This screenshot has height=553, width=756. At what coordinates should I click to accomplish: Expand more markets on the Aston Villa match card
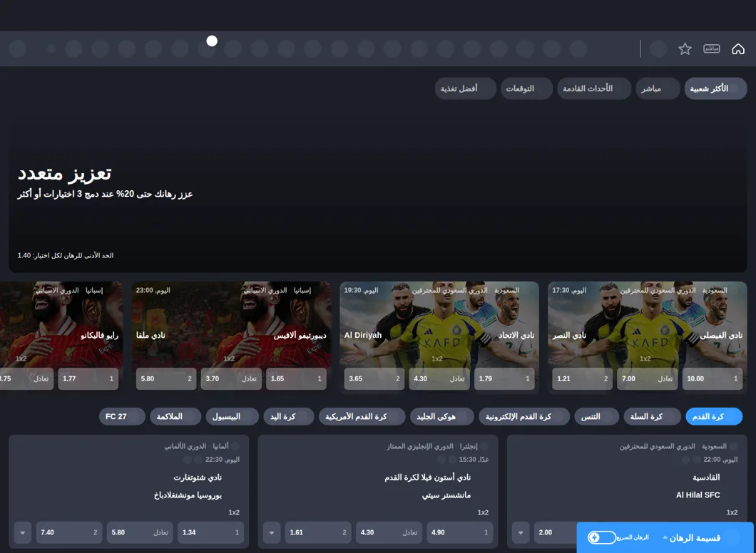point(272,533)
